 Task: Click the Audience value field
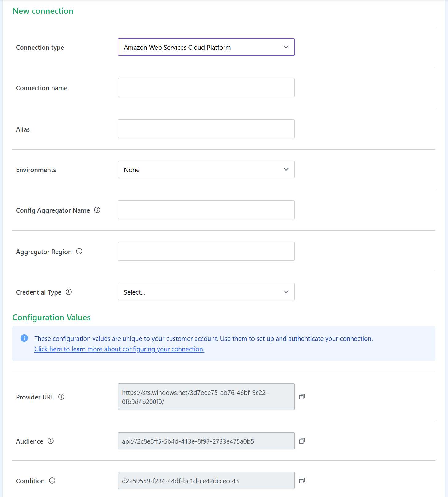[206, 441]
